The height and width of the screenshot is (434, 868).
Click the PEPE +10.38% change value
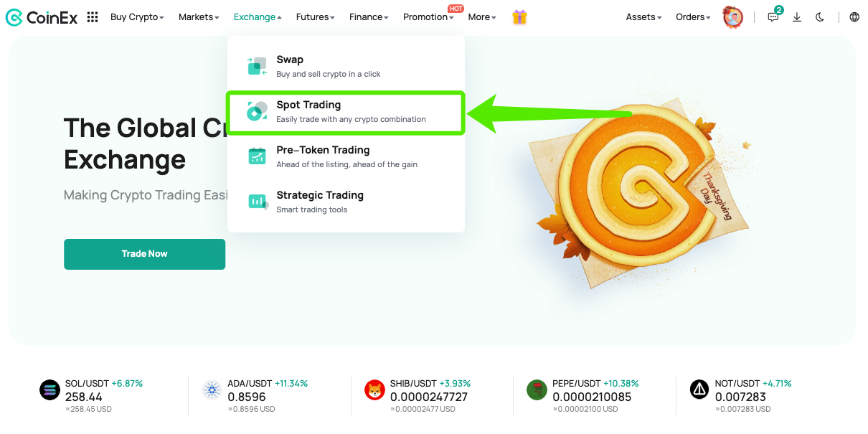[x=621, y=384]
